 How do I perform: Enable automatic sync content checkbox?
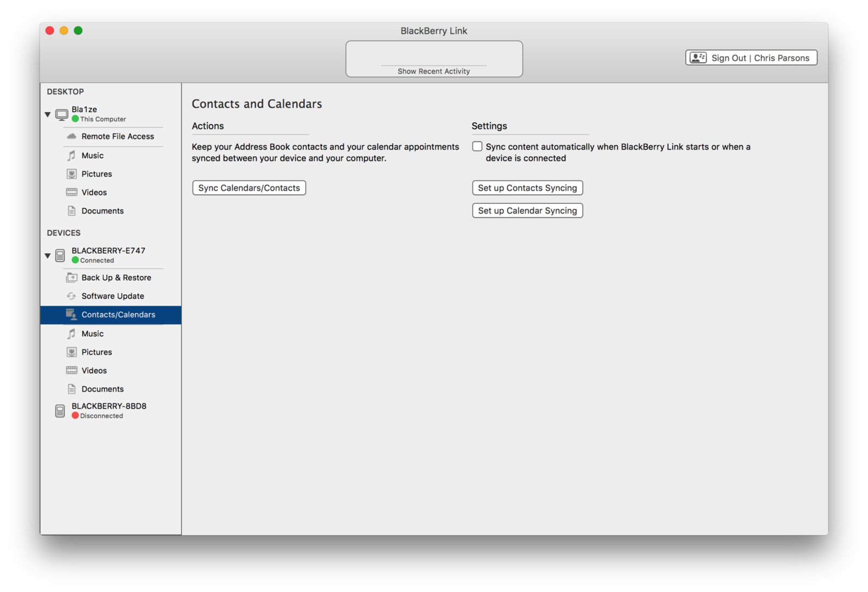477,146
